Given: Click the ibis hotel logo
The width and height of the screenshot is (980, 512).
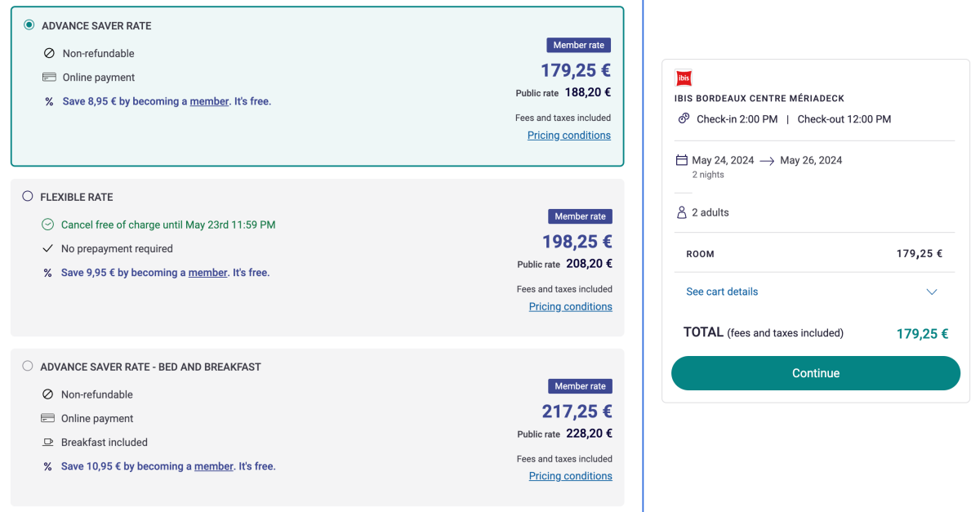Looking at the screenshot, I should coord(684,78).
